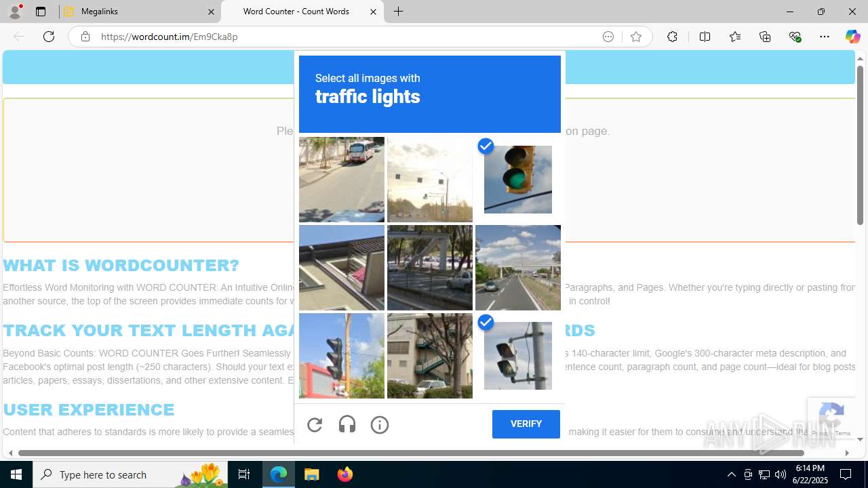Refresh the browser page
The height and width of the screenshot is (488, 868).
(49, 37)
